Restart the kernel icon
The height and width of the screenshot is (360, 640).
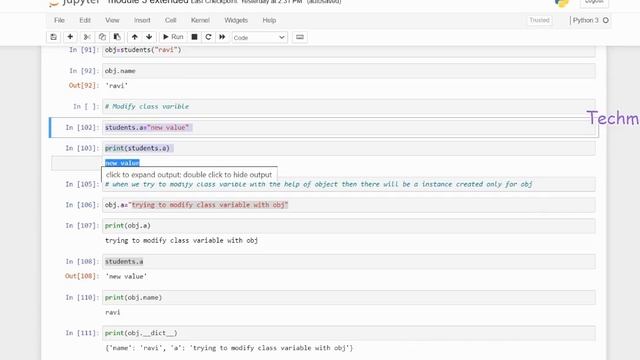(208, 37)
